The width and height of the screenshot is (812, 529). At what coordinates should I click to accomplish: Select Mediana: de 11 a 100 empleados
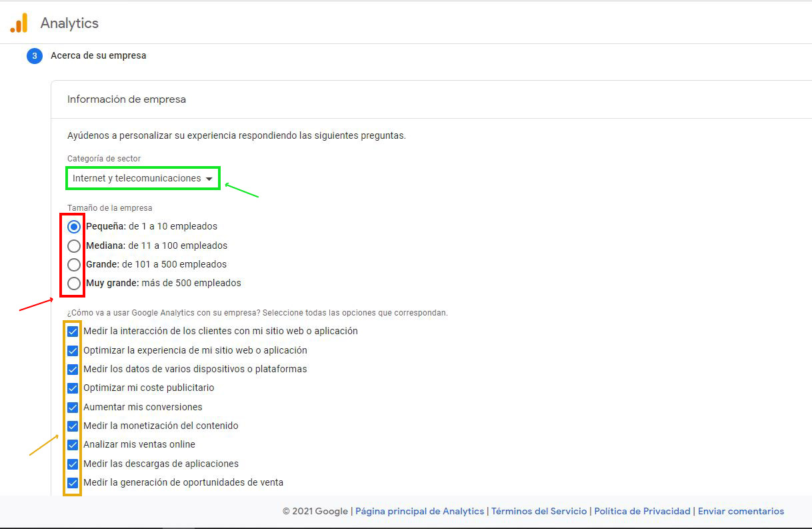point(74,245)
